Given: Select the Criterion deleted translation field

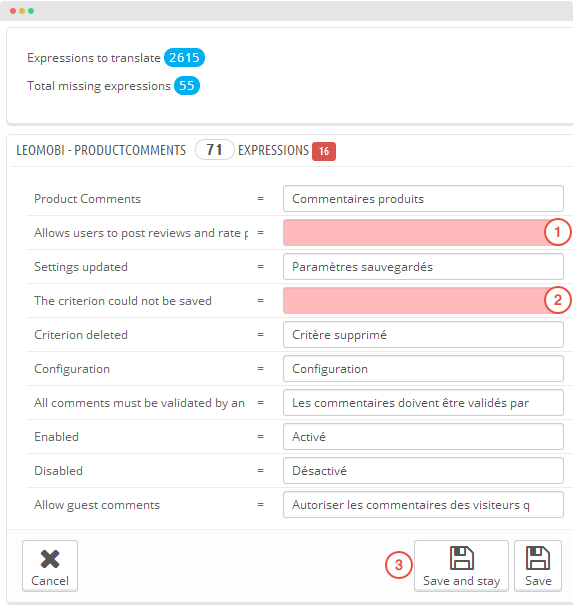Looking at the screenshot, I should (x=423, y=335).
